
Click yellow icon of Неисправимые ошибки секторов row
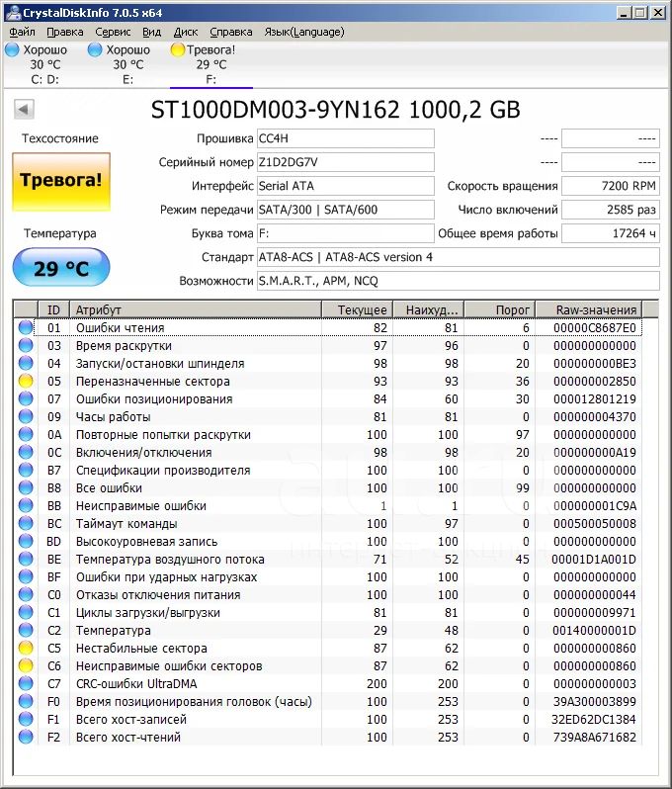tap(26, 665)
